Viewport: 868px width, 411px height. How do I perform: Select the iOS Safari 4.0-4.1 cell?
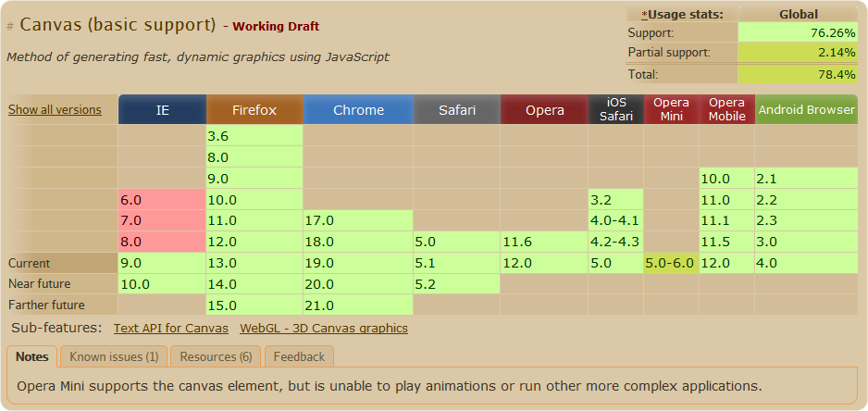point(616,220)
